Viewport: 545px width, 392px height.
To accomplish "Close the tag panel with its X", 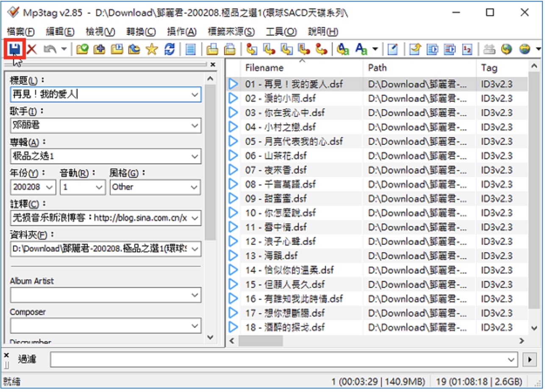I will 213,64.
